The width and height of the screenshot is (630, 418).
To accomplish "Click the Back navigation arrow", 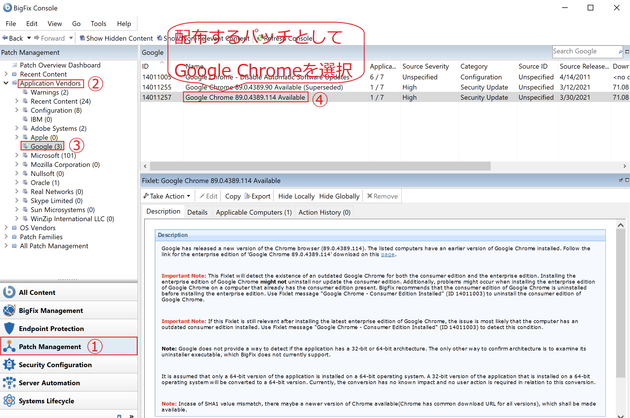I will [x=12, y=38].
